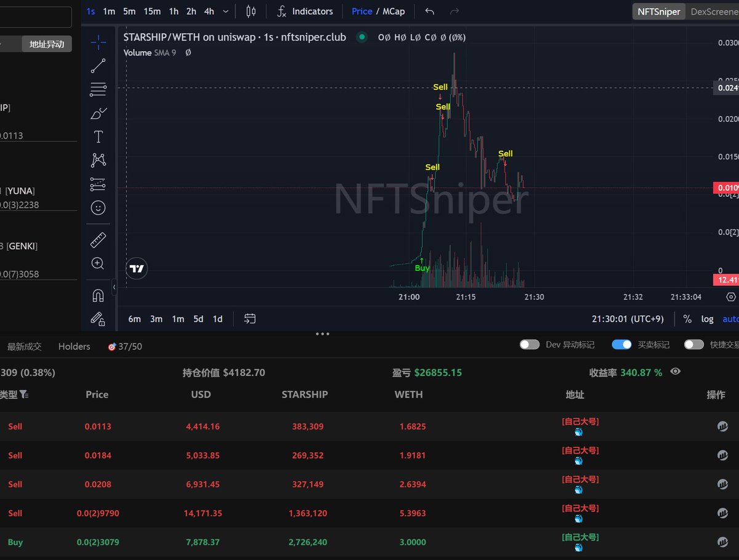Open chart icon for the Buy row
The width and height of the screenshot is (739, 560).
[722, 542]
